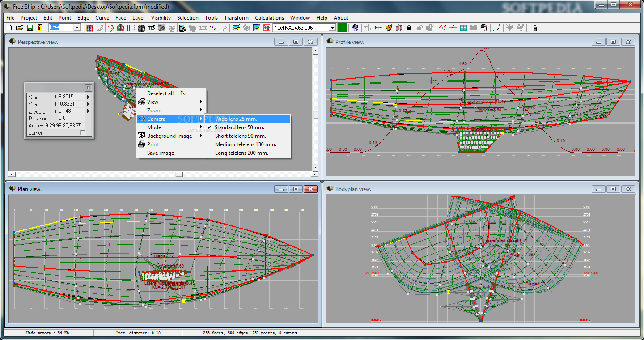Click the red arrows intersection icon
644x340 pixels.
267,28
